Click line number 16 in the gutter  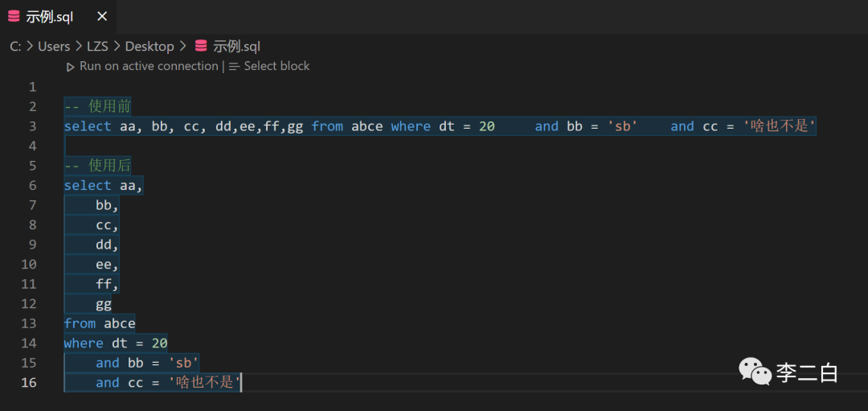pyautogui.click(x=29, y=382)
